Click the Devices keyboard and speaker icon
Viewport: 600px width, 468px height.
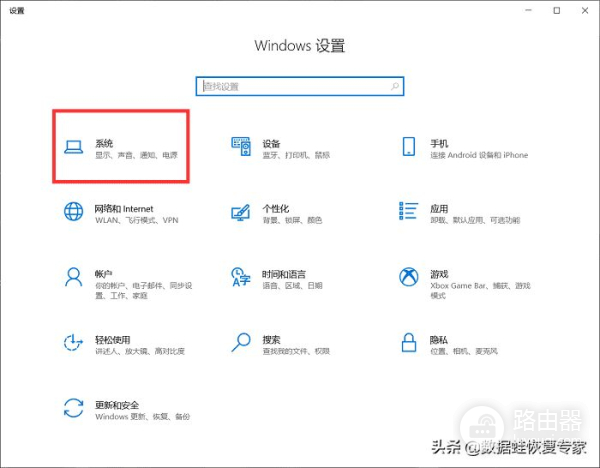[x=241, y=147]
